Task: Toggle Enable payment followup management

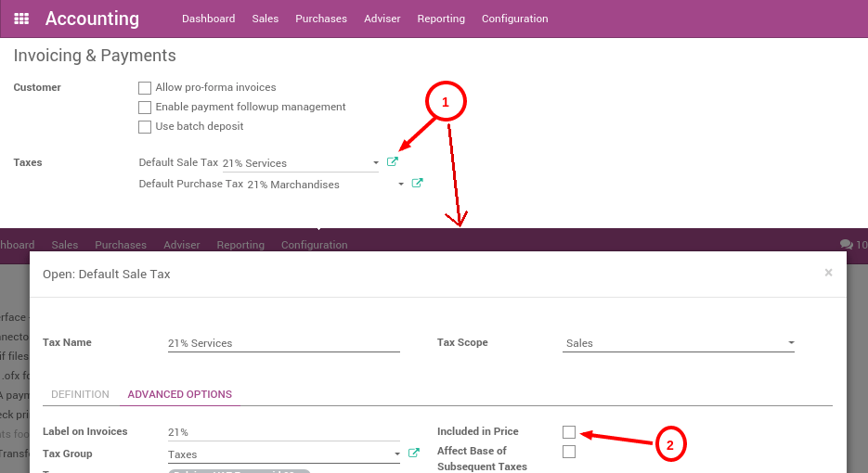Action: click(x=145, y=108)
